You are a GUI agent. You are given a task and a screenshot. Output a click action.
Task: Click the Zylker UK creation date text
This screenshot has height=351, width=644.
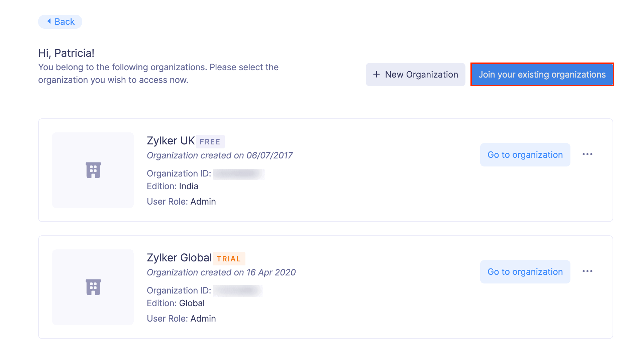tap(220, 155)
